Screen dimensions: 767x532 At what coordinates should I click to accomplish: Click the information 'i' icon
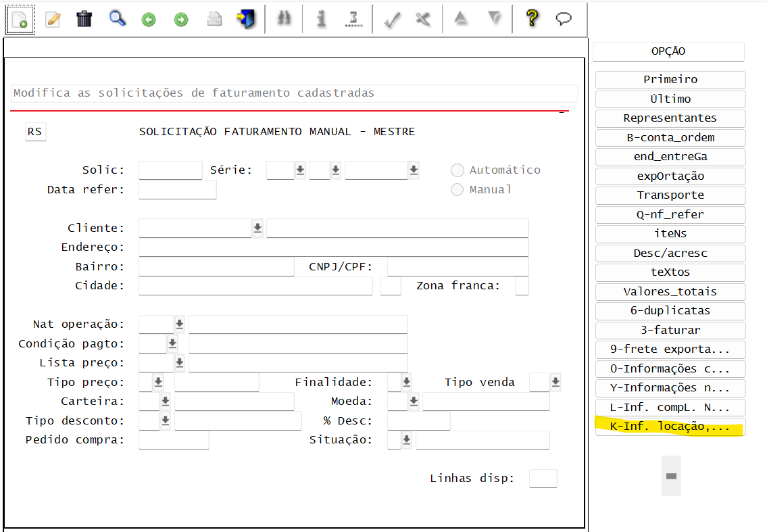pyautogui.click(x=321, y=19)
